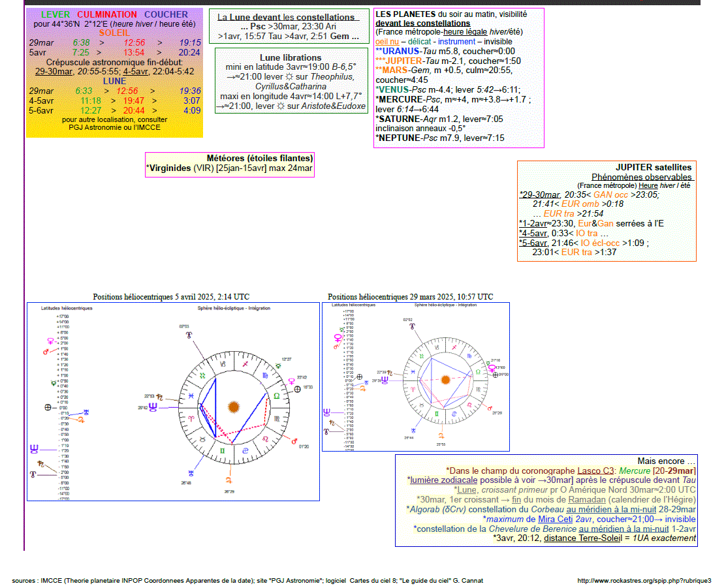The width and height of the screenshot is (726, 588).
Task: Open the 'Lasco C3' coronagraph link
Action: tap(595, 471)
